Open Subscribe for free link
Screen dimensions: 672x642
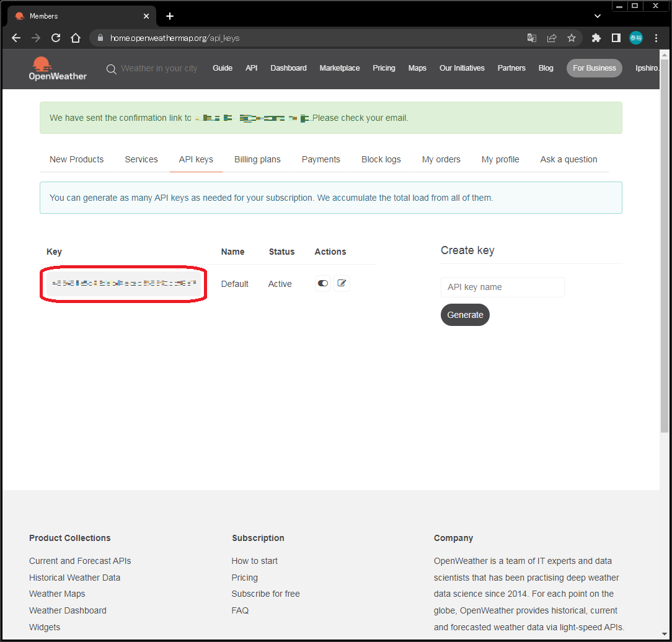(x=266, y=594)
